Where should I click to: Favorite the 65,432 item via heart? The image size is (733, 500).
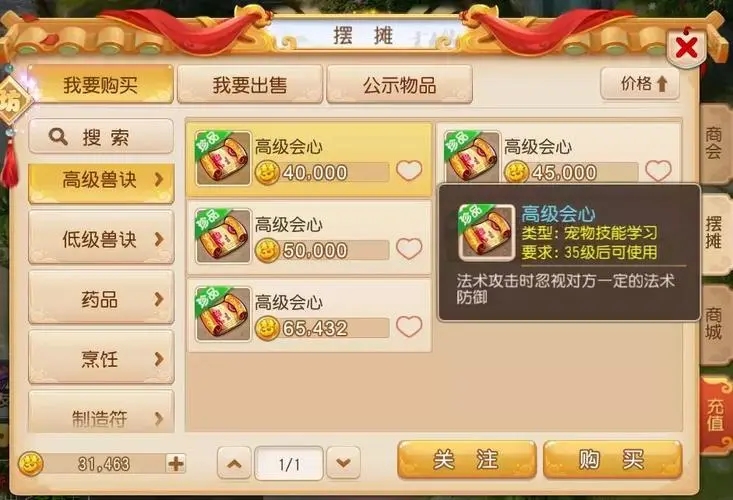click(x=409, y=327)
